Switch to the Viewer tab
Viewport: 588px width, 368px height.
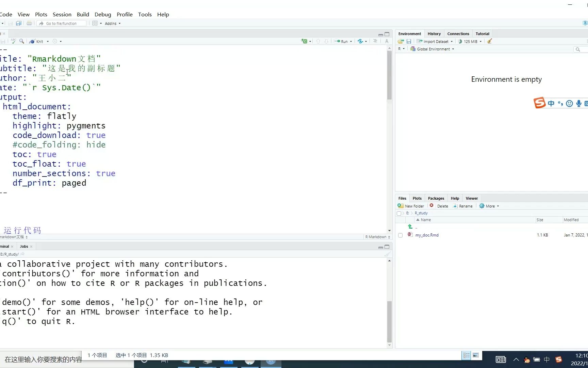(x=472, y=198)
